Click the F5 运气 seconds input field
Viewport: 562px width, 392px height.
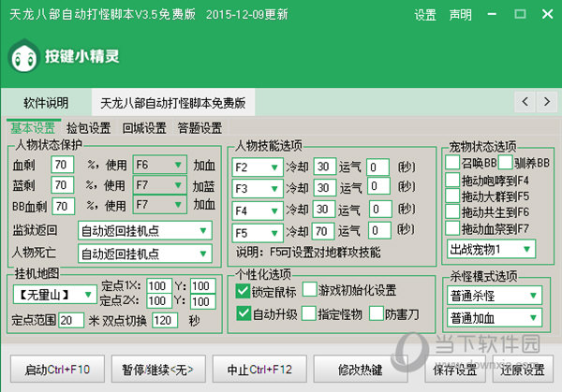tap(379, 230)
